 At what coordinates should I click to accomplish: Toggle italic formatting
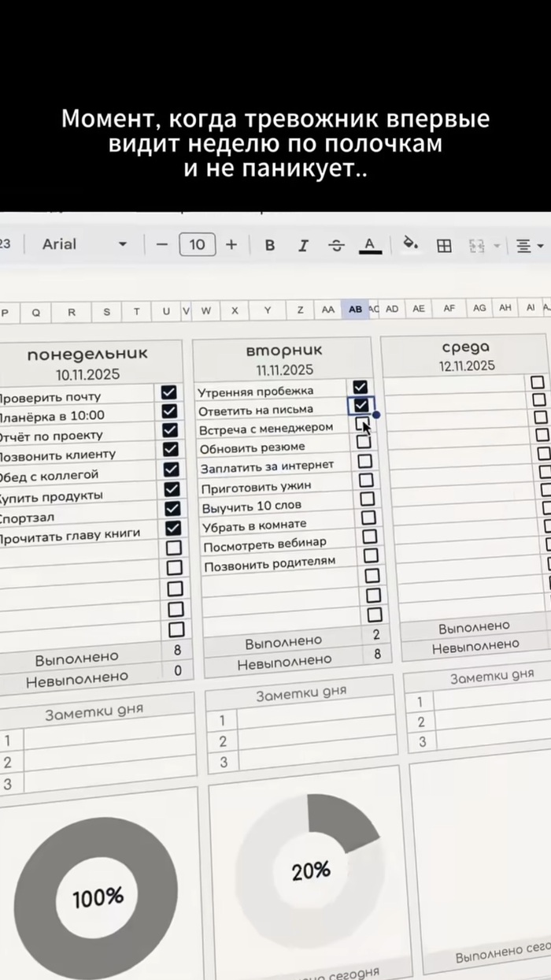[303, 245]
